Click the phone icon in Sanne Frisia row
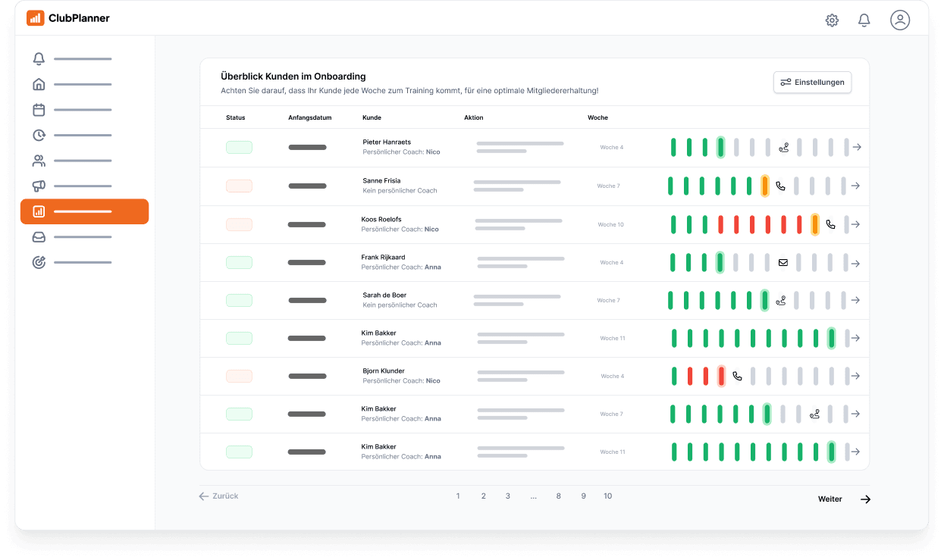944x560 pixels. (780, 186)
